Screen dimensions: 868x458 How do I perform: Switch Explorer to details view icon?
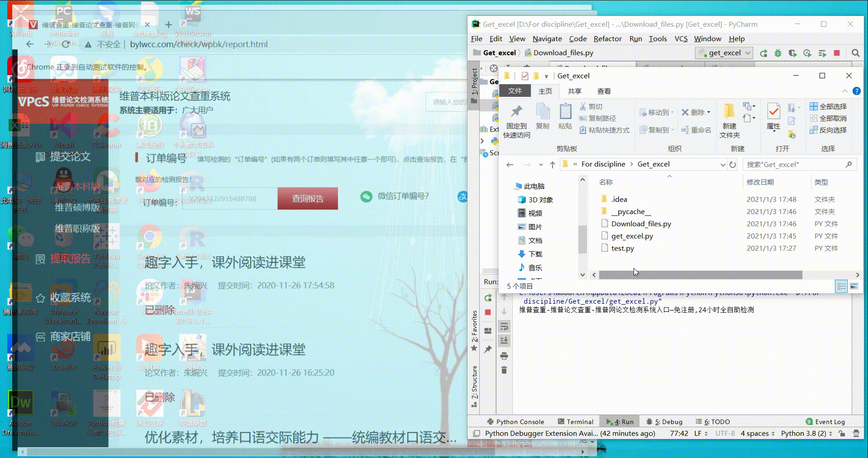click(841, 286)
